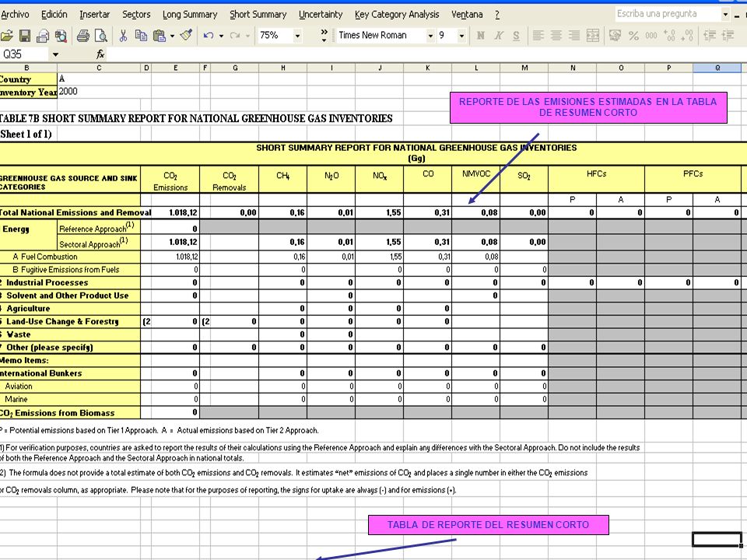Toggle underline (S) formatting
The width and height of the screenshot is (747, 560).
517,35
